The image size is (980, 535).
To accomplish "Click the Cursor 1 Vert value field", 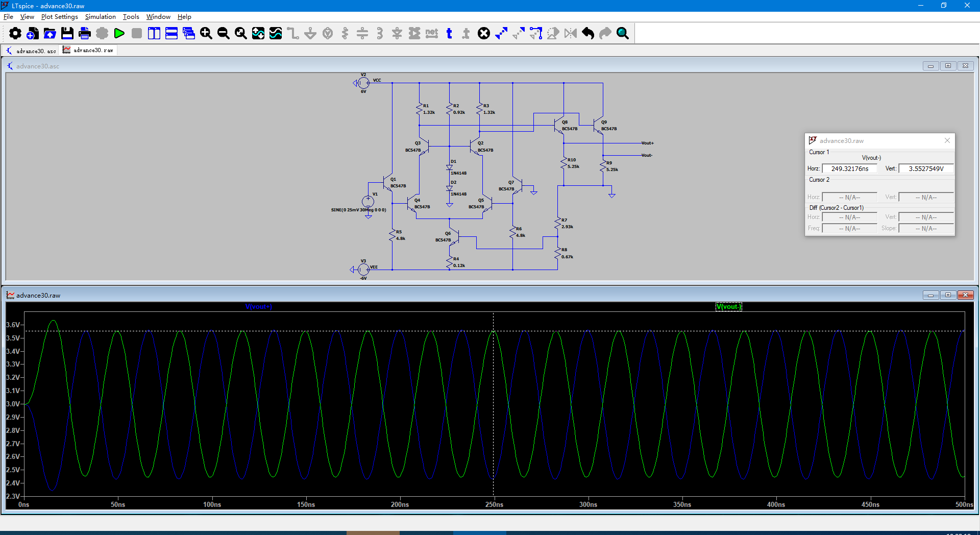I will (926, 168).
